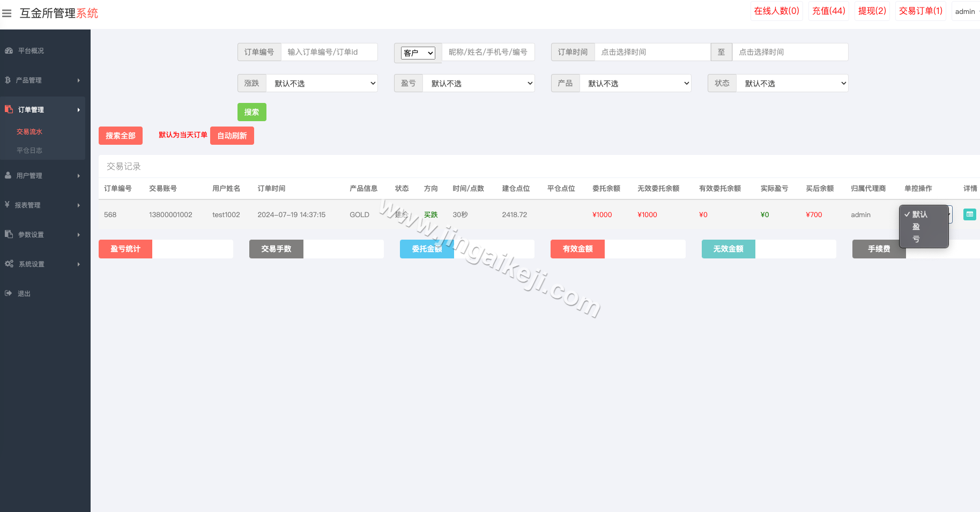Open the 状态 filter dropdown
The image size is (980, 512).
[x=792, y=83]
